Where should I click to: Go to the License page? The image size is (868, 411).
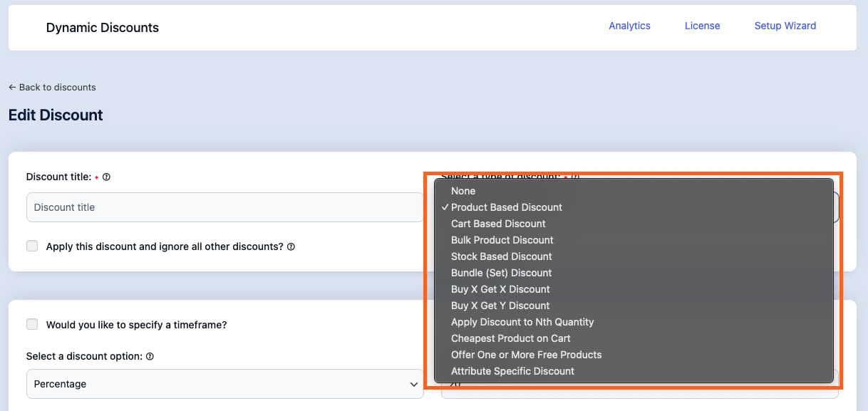click(x=702, y=26)
